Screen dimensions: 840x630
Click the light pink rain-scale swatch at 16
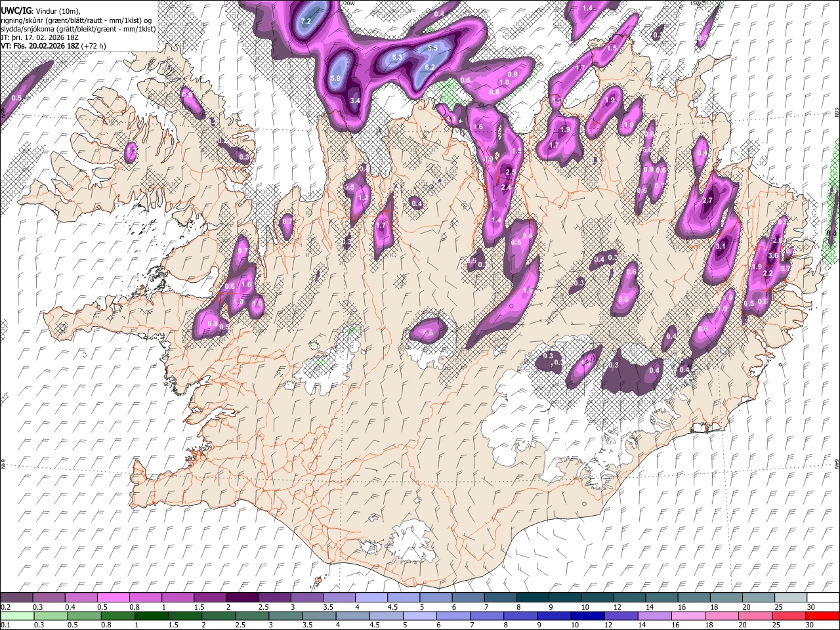(688, 616)
